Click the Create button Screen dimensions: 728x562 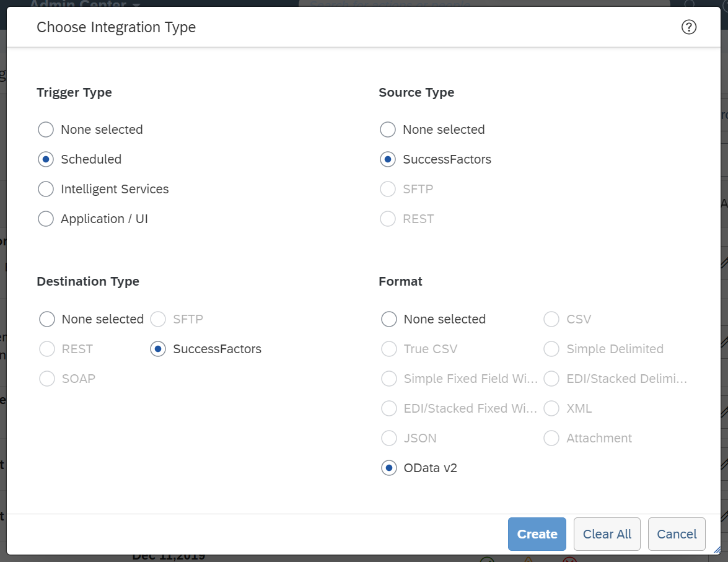pos(537,534)
